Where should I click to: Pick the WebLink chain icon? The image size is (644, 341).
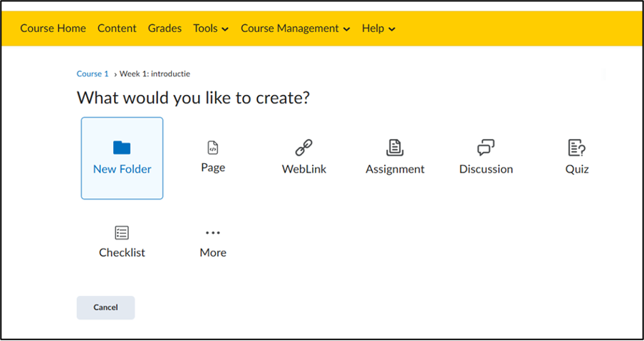click(x=304, y=148)
